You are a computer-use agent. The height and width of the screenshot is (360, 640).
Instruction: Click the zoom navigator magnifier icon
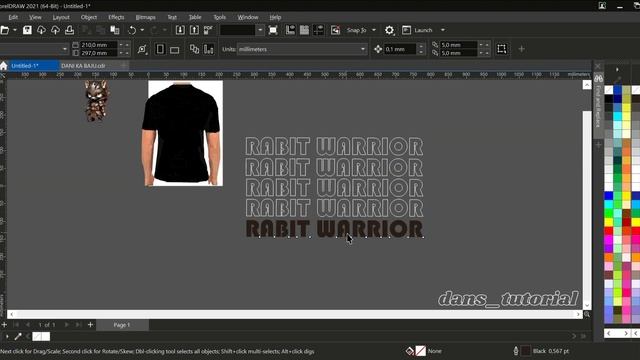pyautogui.click(x=587, y=314)
